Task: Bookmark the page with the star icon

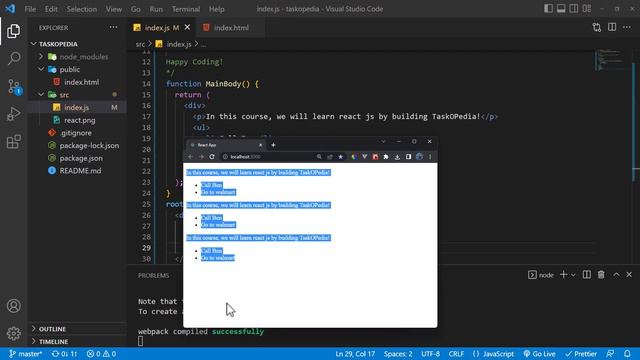Action: tap(340, 157)
